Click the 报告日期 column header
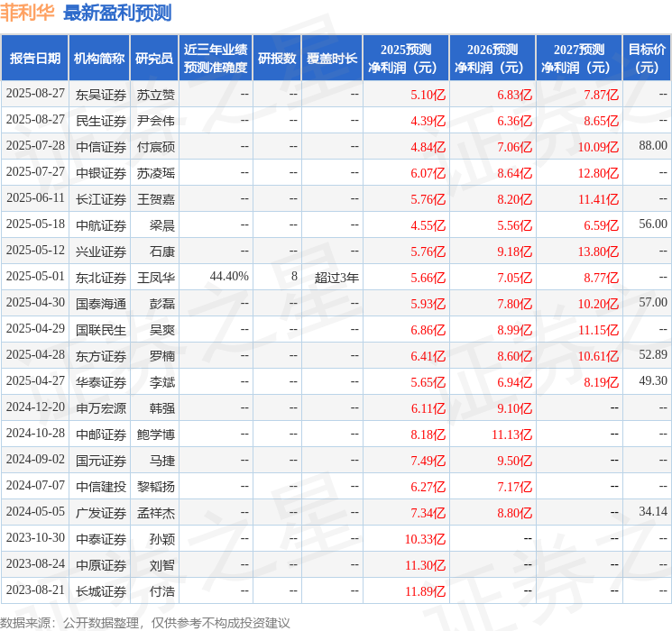672x631 pixels. pyautogui.click(x=34, y=59)
